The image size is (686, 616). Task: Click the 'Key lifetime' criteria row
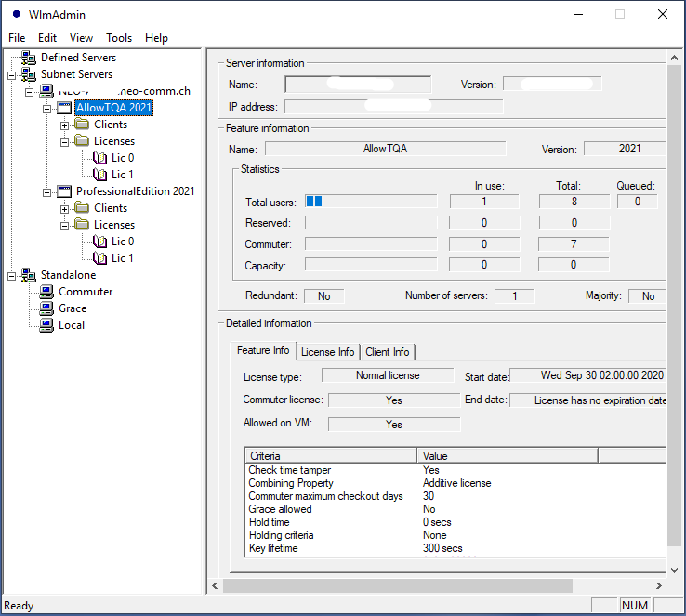coord(455,548)
